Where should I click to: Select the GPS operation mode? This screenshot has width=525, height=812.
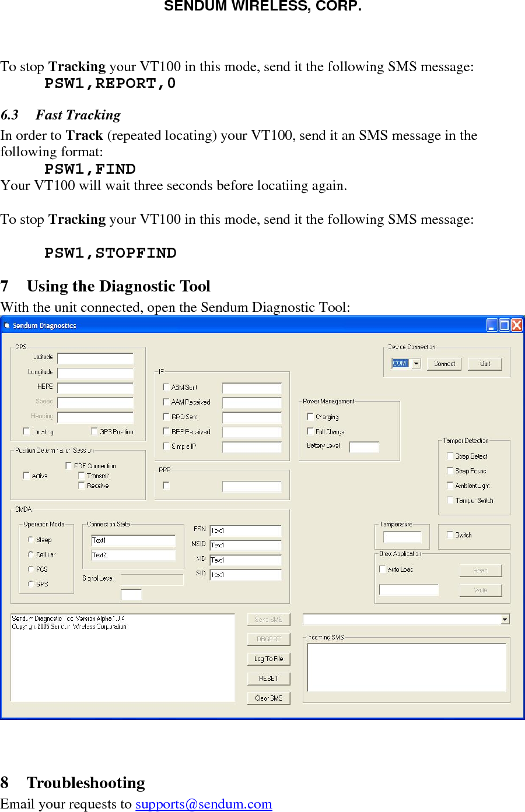[31, 583]
